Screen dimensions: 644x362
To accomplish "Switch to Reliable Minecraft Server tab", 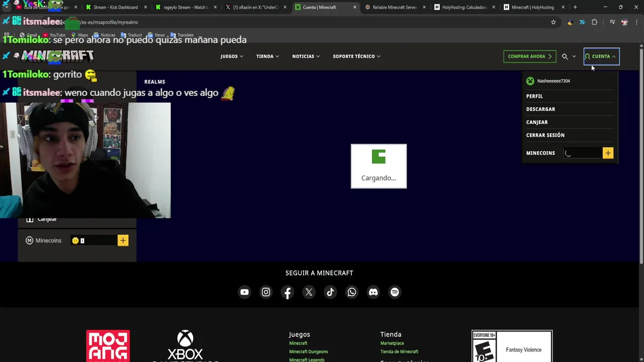I will click(395, 7).
